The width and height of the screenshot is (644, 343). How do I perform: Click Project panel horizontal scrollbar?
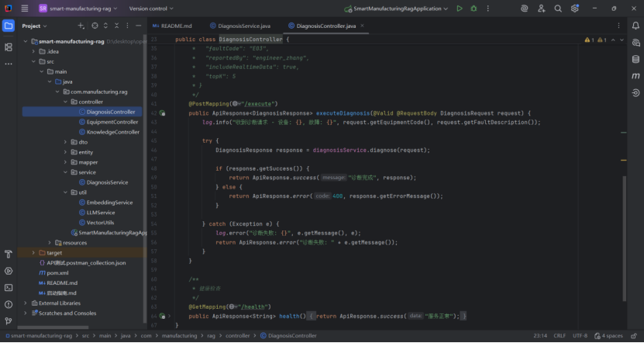click(x=53, y=327)
